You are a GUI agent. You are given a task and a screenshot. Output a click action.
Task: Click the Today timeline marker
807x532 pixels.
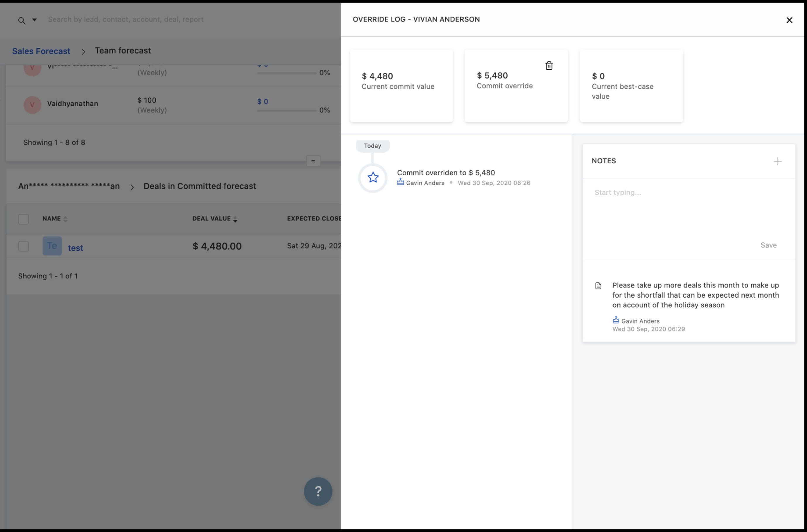[x=372, y=146]
